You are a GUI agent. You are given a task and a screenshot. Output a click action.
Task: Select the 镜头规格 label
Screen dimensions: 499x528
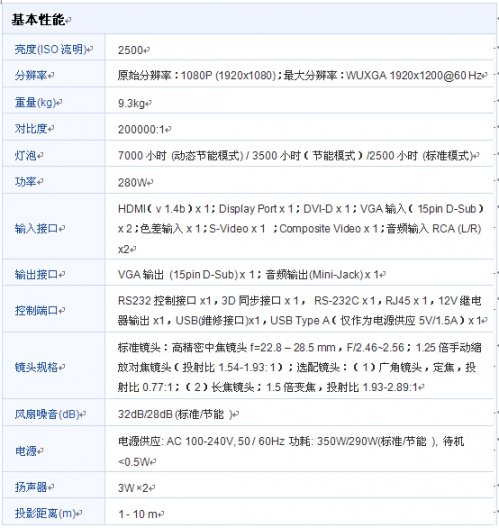pyautogui.click(x=36, y=367)
